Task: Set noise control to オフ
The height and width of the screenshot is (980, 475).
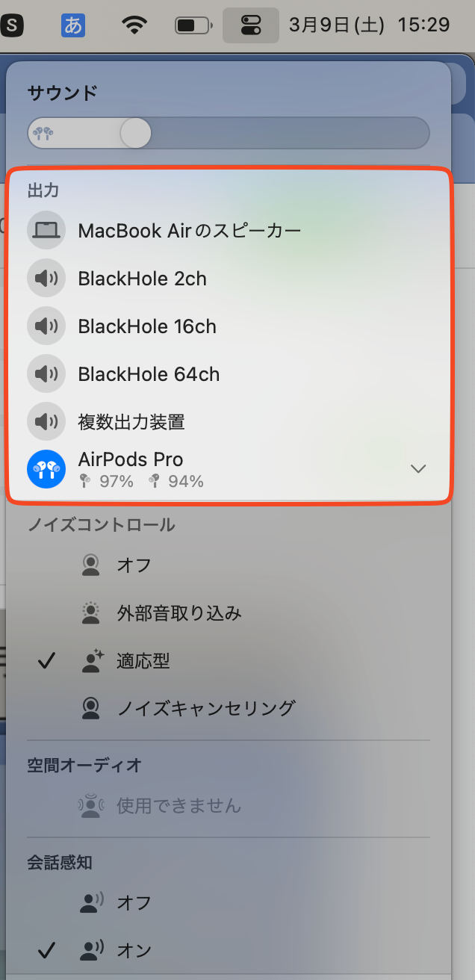Action: (x=229, y=565)
